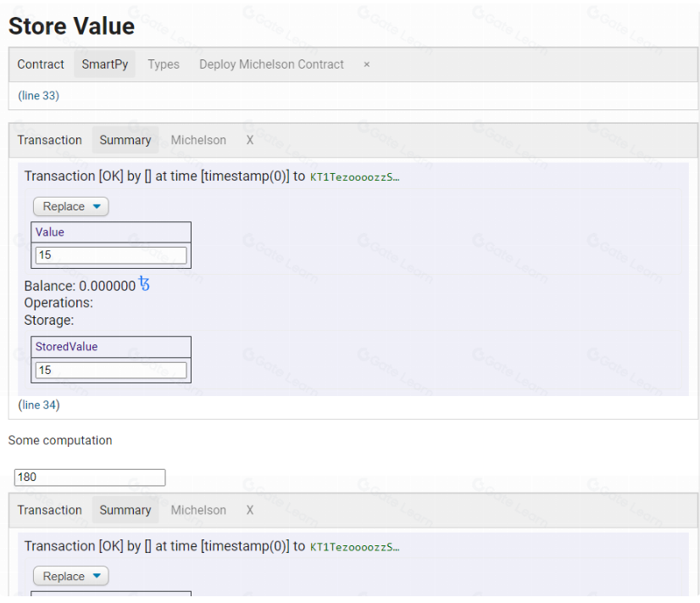The width and height of the screenshot is (700, 603).
Task: Open the first Replace dropdown
Action: (x=71, y=206)
